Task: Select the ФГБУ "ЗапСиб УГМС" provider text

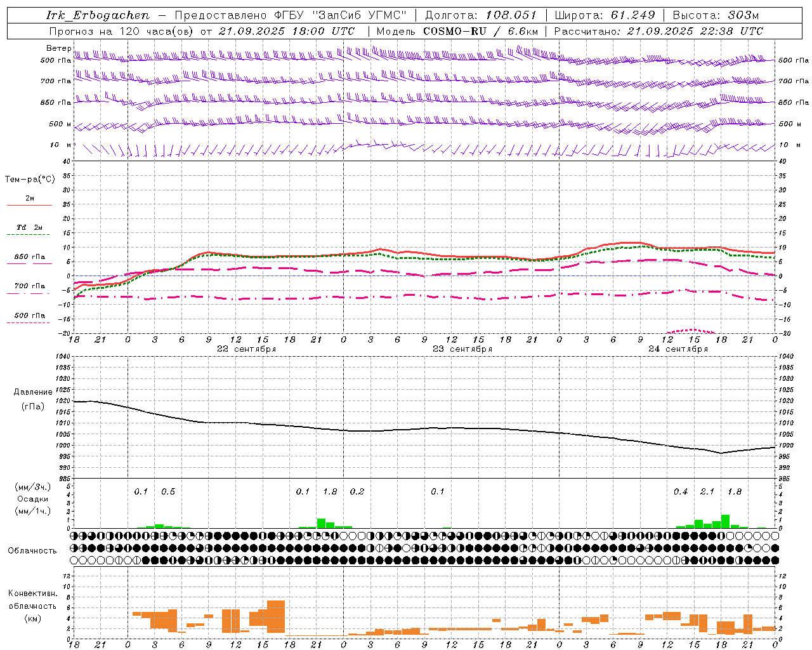Action: tap(341, 15)
